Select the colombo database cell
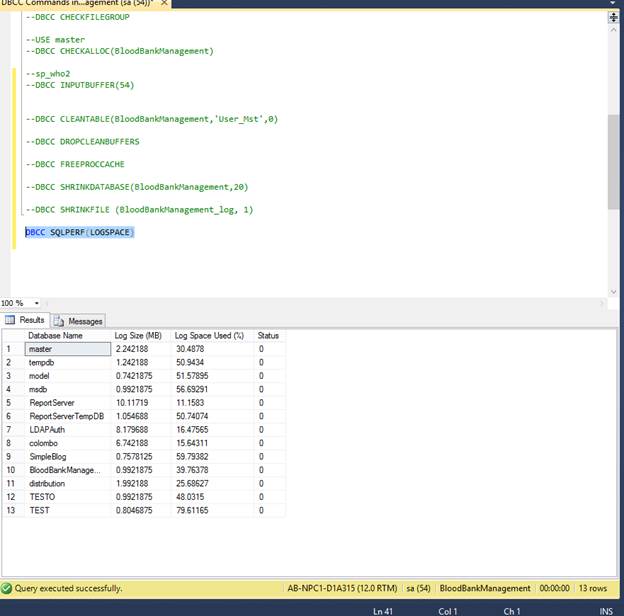 pos(68,443)
